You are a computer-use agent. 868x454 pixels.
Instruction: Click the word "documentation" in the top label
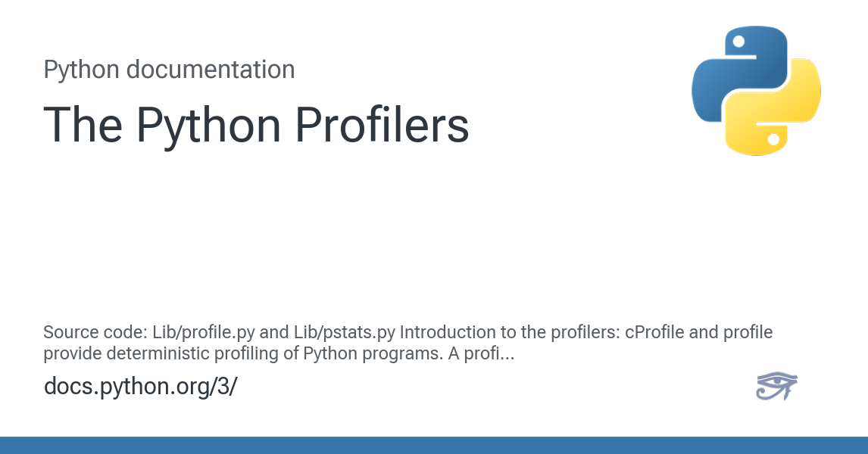(x=211, y=70)
